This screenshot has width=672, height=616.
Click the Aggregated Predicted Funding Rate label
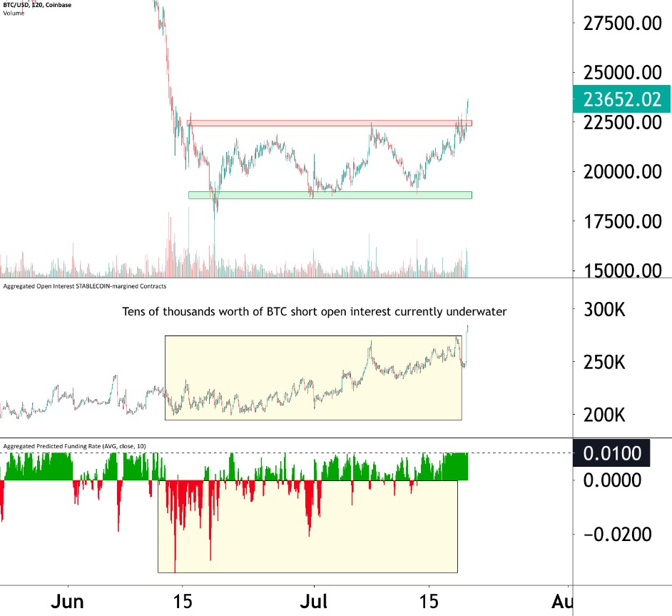75,446
